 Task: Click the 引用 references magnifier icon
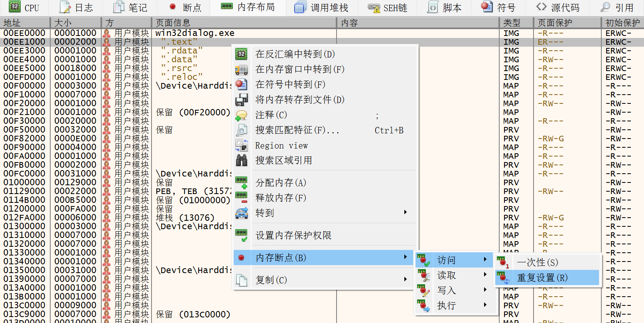pyautogui.click(x=605, y=7)
